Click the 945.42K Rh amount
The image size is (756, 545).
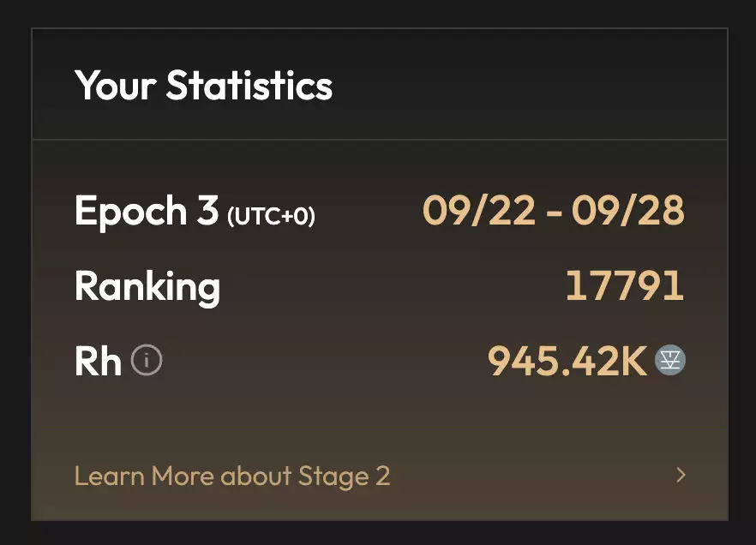click(x=567, y=362)
